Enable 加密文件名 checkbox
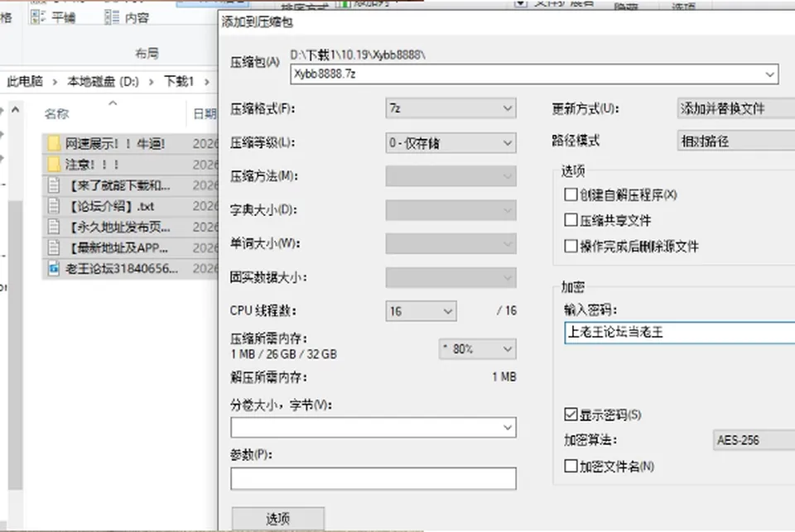 571,466
